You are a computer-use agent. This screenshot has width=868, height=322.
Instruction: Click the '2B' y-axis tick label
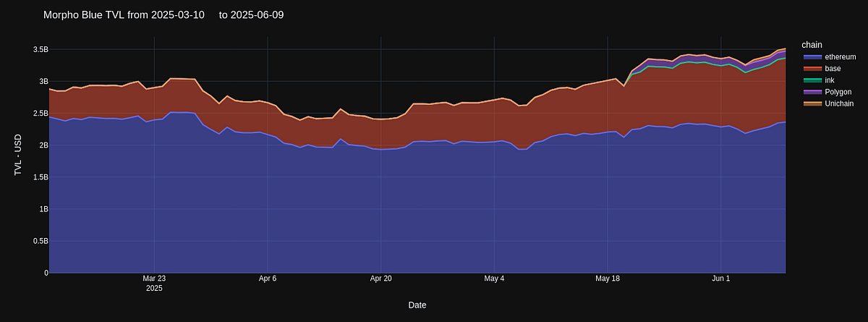(x=43, y=145)
